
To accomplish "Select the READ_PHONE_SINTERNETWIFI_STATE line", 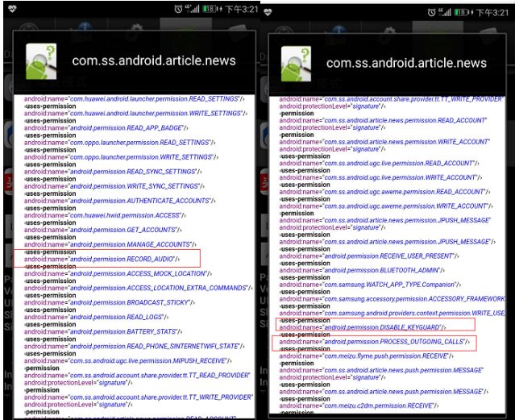I will [x=135, y=346].
